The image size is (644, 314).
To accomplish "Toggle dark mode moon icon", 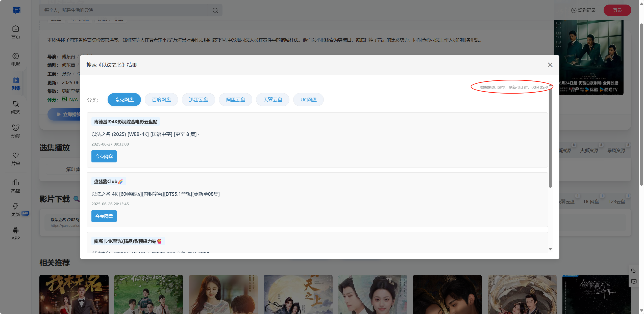I will [634, 270].
